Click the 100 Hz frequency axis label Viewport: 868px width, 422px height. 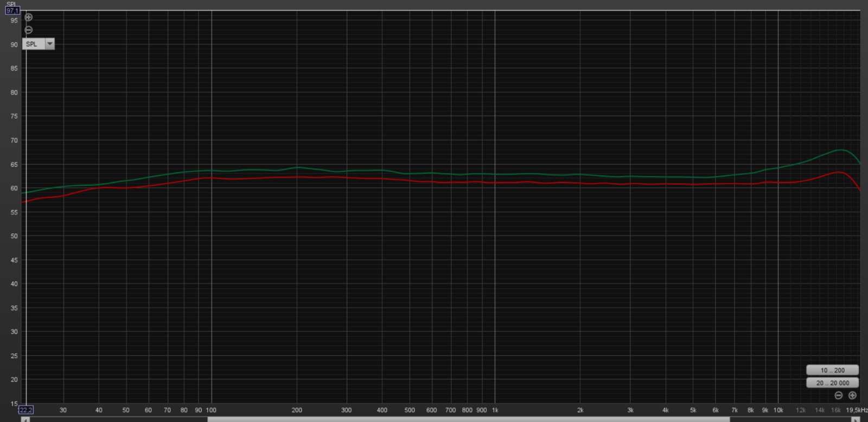pos(211,410)
